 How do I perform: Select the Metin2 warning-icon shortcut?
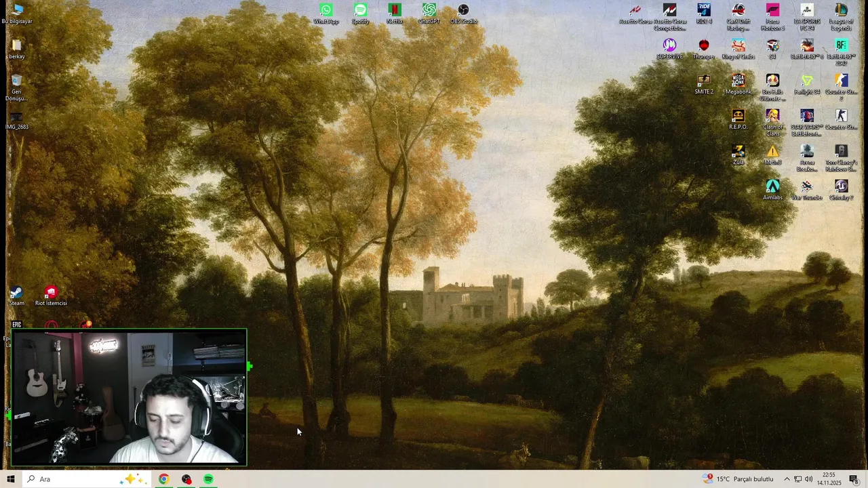[772, 155]
